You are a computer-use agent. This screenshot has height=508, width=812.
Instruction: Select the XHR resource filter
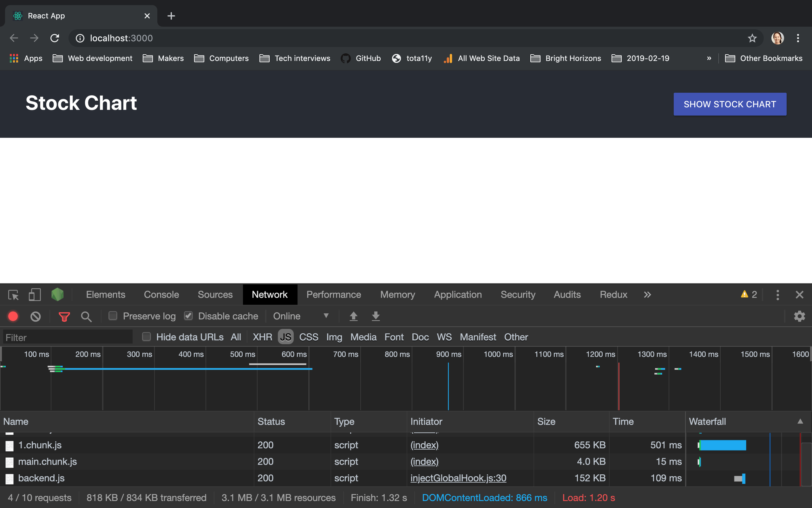point(262,337)
